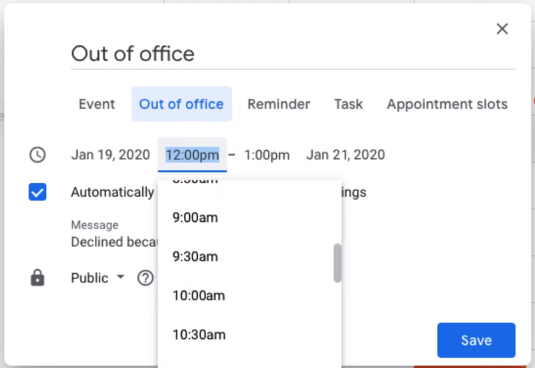Viewport: 535px width, 368px height.
Task: Open the Public visibility dropdown
Action: tap(98, 278)
